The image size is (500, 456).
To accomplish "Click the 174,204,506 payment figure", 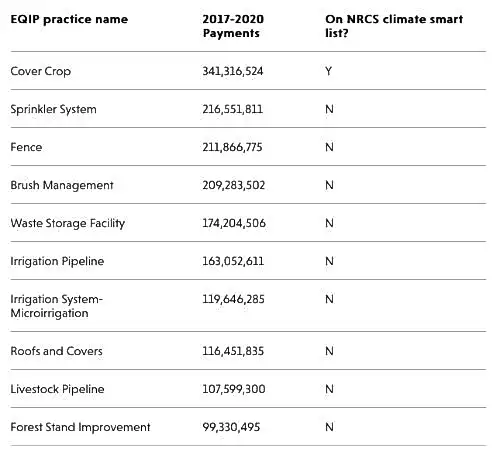I will click(x=234, y=223).
